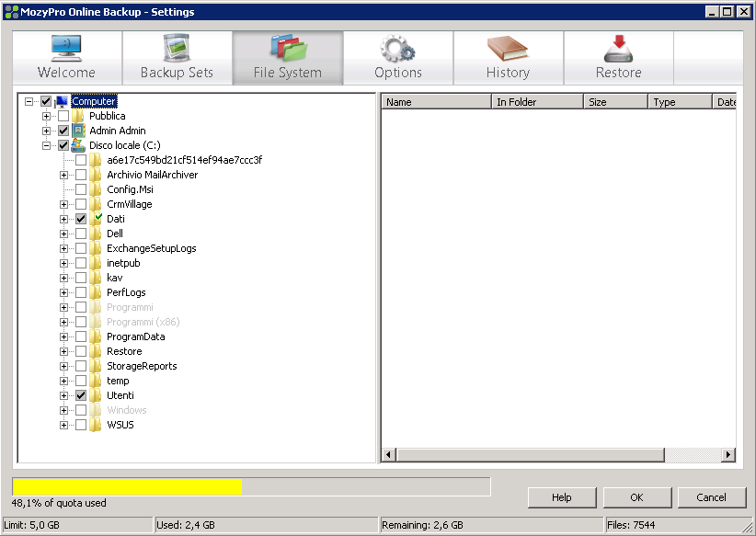Sort by the Name column header
This screenshot has width=756, height=536.
[436, 102]
